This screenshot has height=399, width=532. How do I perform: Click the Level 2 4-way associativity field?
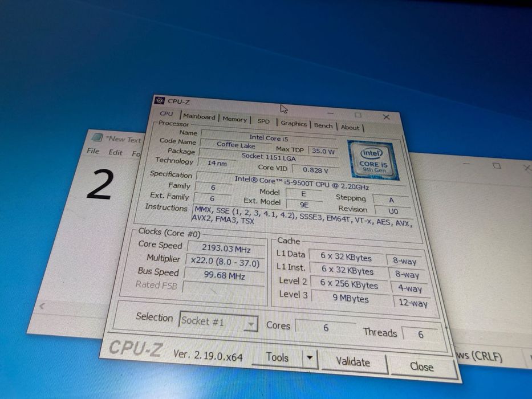[x=410, y=288]
